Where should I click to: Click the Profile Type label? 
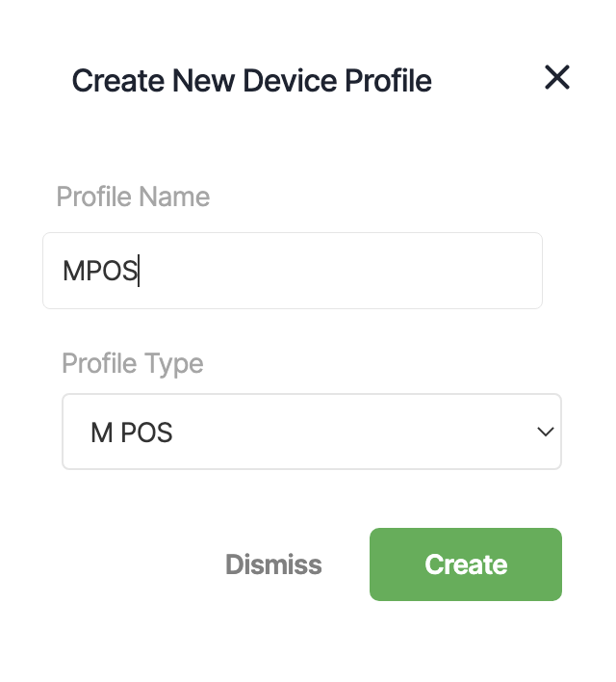click(133, 363)
